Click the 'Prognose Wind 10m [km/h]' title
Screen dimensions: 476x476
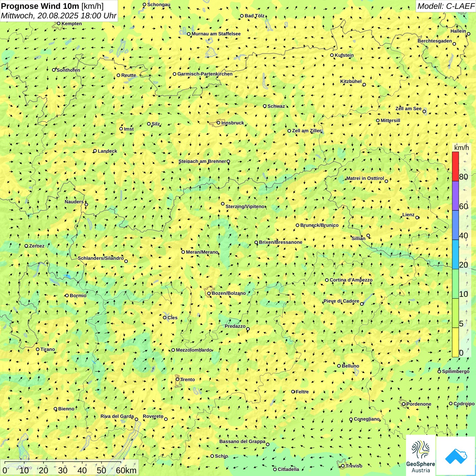click(x=52, y=6)
